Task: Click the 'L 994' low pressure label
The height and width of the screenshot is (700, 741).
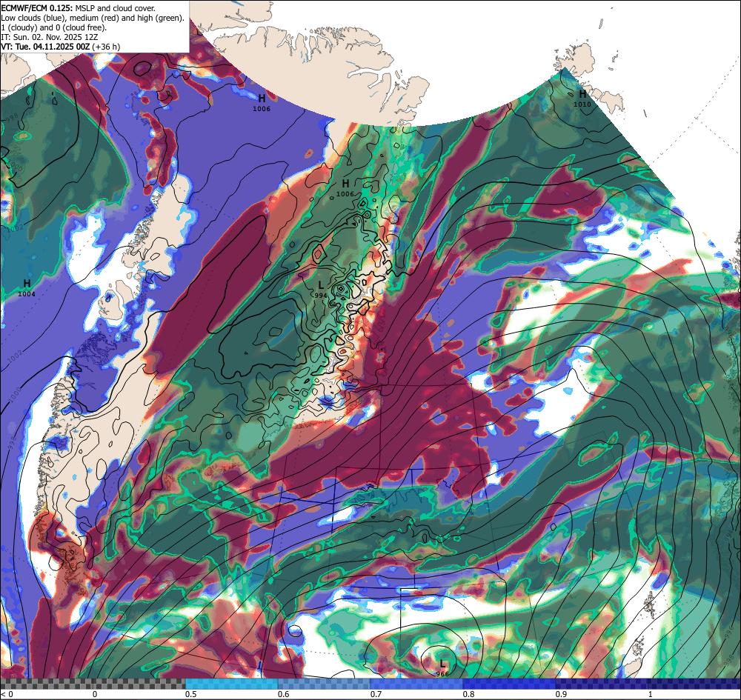Action: pos(320,290)
